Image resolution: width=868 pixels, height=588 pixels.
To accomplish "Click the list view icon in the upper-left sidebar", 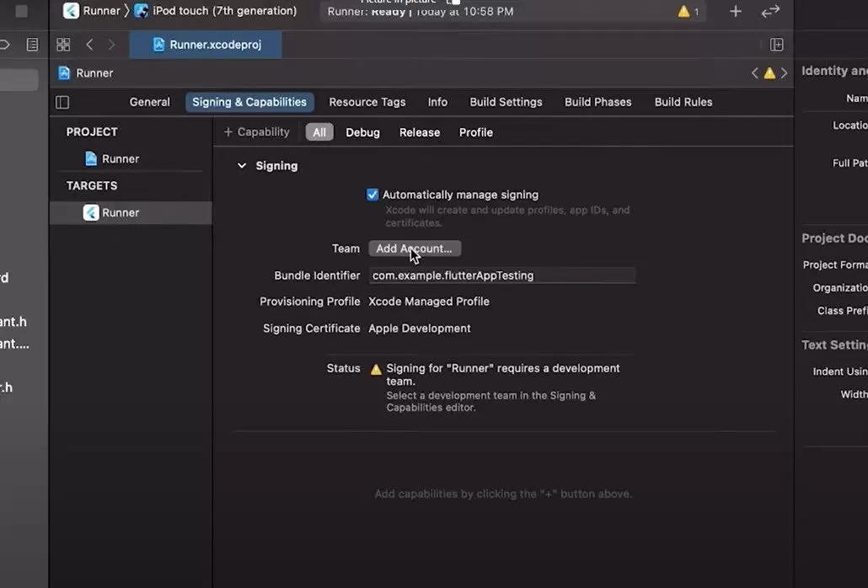I will point(32,44).
